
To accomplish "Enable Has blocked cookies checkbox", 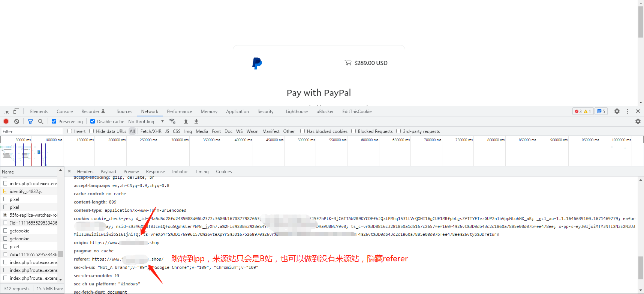I will (x=303, y=131).
